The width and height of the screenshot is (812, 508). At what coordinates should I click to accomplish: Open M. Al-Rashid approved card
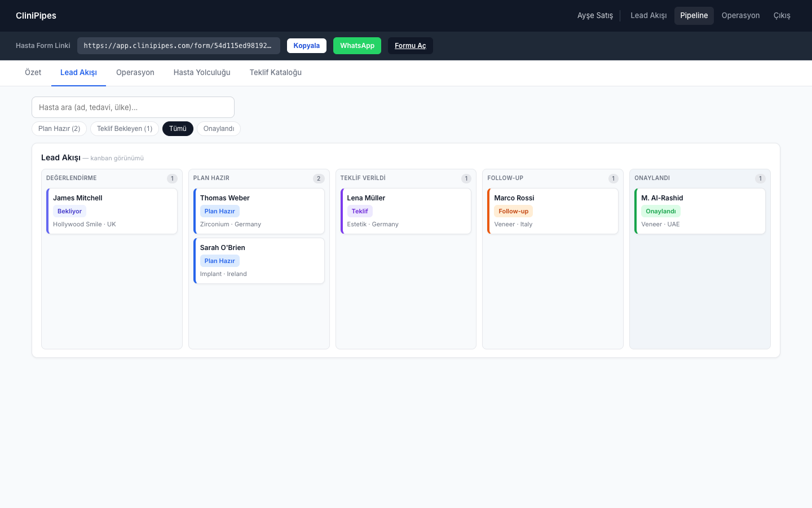pos(700,211)
